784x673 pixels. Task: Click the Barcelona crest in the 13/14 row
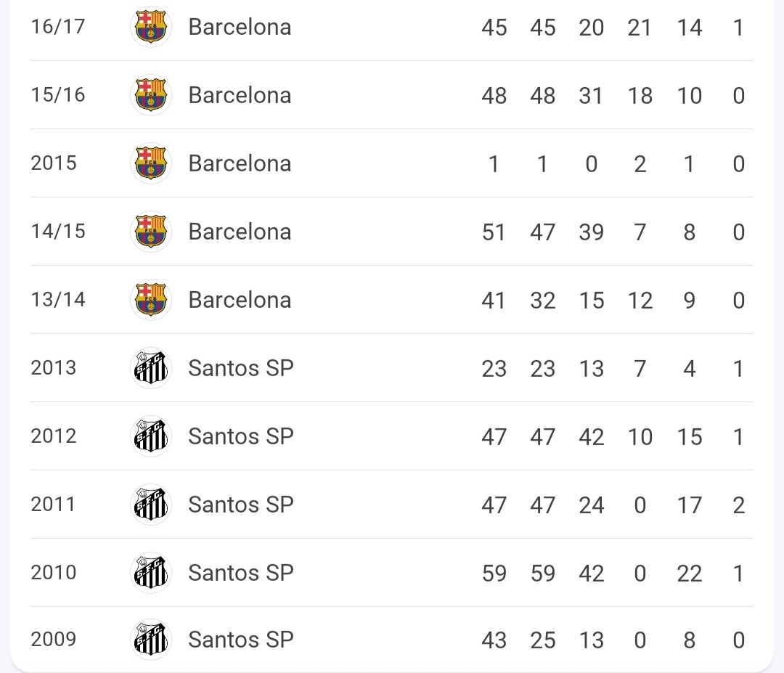(150, 300)
